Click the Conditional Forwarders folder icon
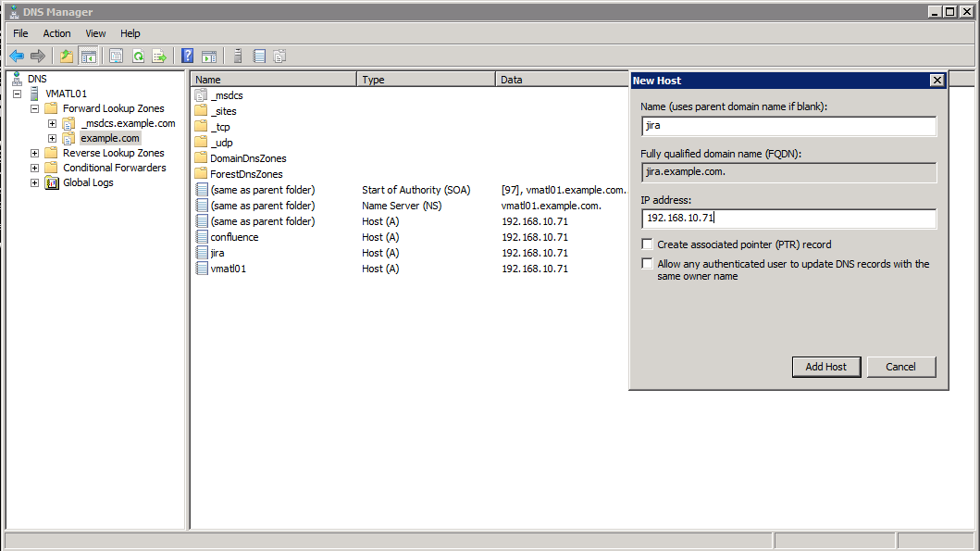This screenshot has width=980, height=551. [x=52, y=168]
